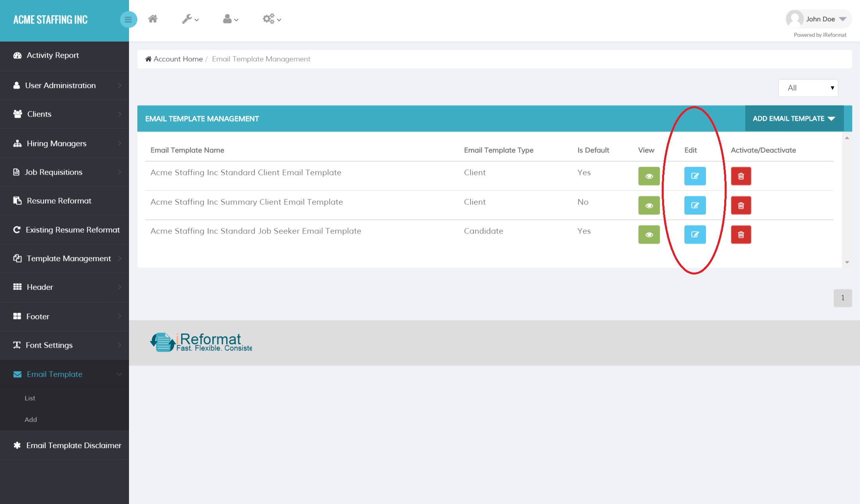Screen dimensions: 860x504
Task: View the Standard Job Seeker Email Template
Action: pos(649,234)
